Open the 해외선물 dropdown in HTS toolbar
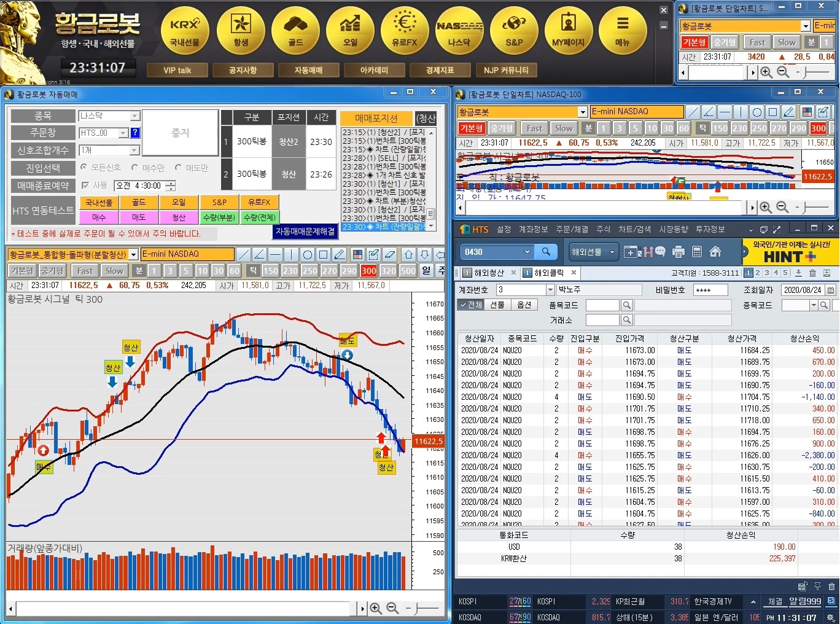840x624 pixels. [612, 252]
